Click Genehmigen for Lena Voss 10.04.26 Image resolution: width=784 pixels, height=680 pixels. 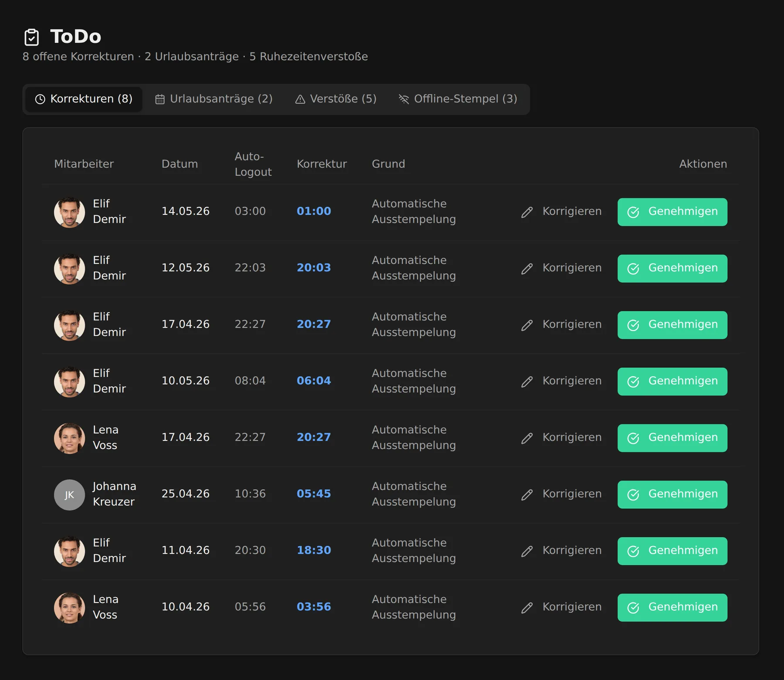point(672,608)
